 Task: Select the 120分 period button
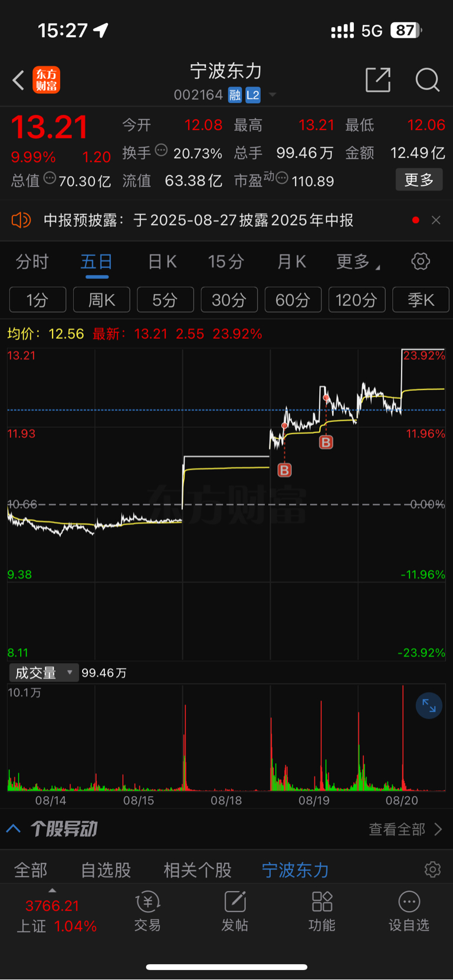pyautogui.click(x=357, y=300)
